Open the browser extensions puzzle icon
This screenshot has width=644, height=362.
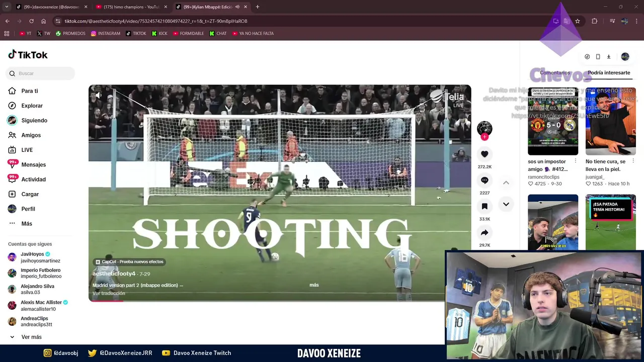[594, 21]
